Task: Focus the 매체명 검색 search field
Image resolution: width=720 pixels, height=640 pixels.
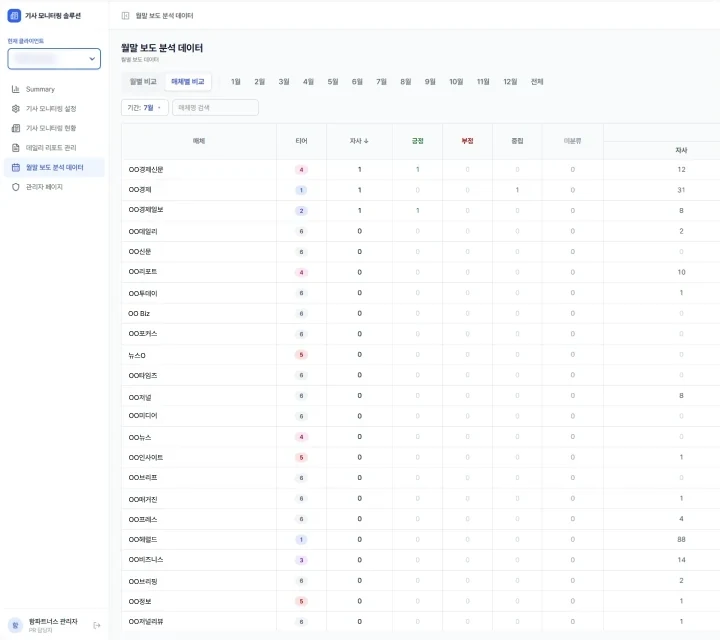Action: 215,107
